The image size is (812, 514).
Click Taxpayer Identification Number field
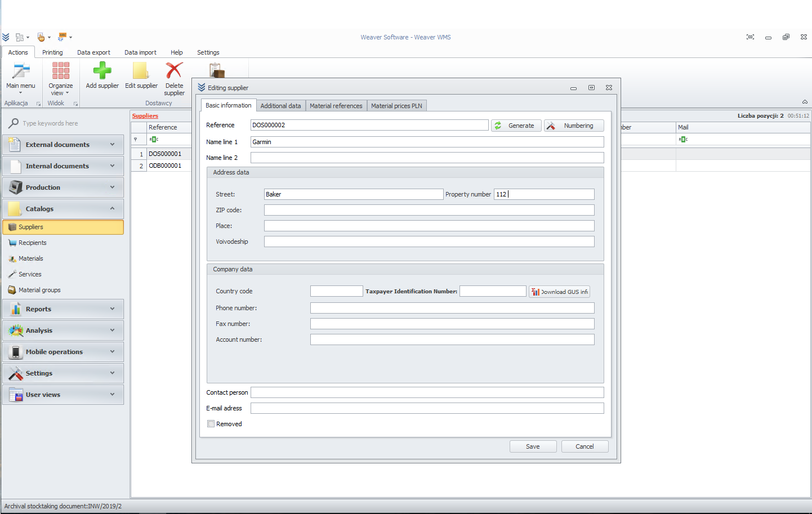click(493, 291)
